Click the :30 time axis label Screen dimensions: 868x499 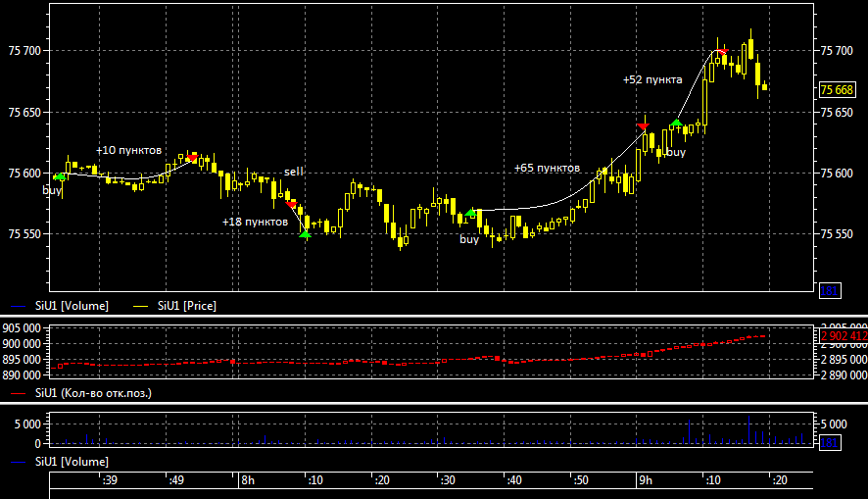[x=448, y=480]
